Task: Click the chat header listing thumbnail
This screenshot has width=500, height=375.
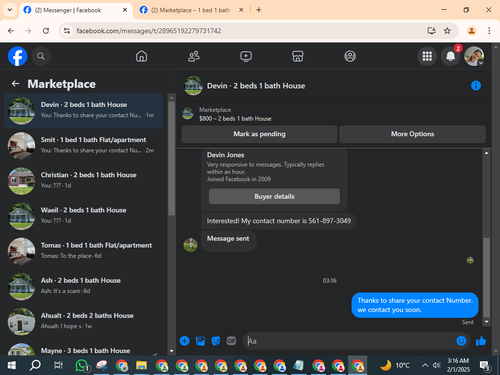Action: coord(193,86)
